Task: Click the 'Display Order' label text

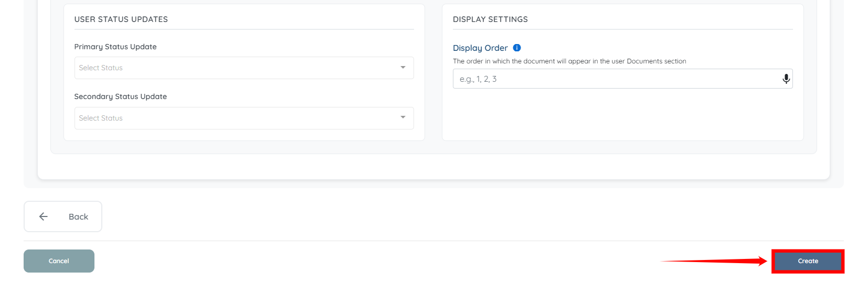Action: [480, 48]
